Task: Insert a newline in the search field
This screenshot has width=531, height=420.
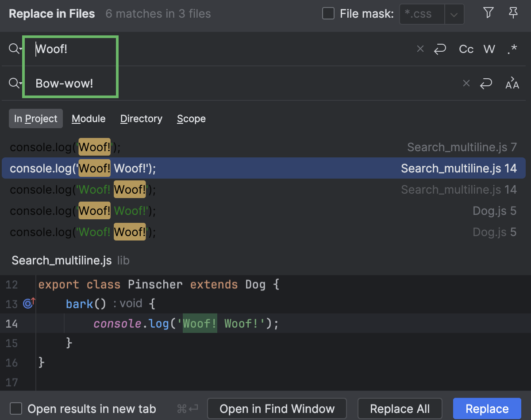Action: pyautogui.click(x=440, y=49)
